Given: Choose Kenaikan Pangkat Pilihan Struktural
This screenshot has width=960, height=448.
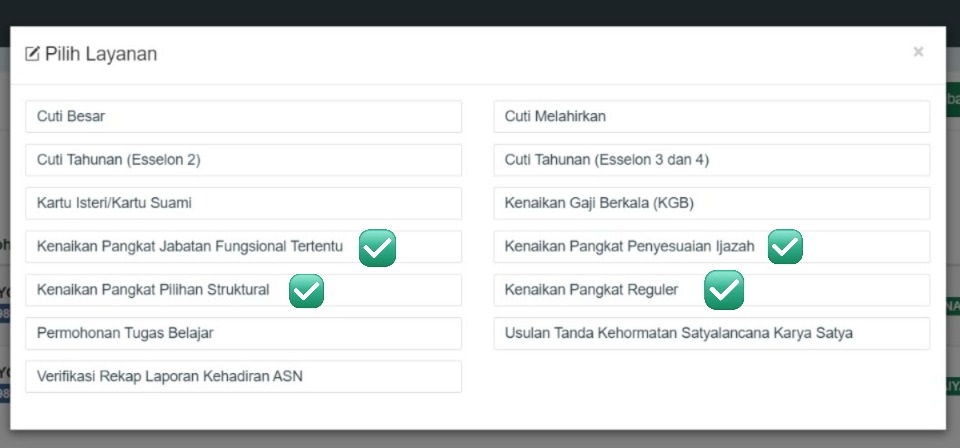Looking at the screenshot, I should click(153, 290).
